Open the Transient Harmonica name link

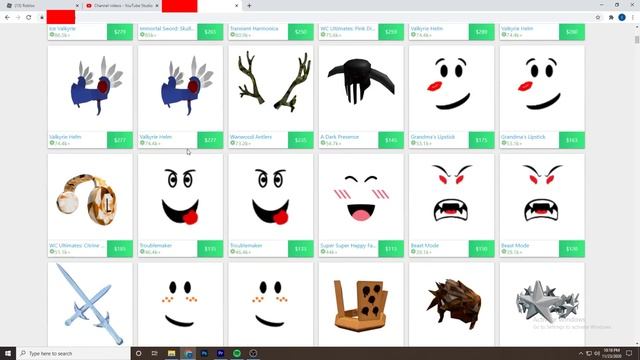254,29
